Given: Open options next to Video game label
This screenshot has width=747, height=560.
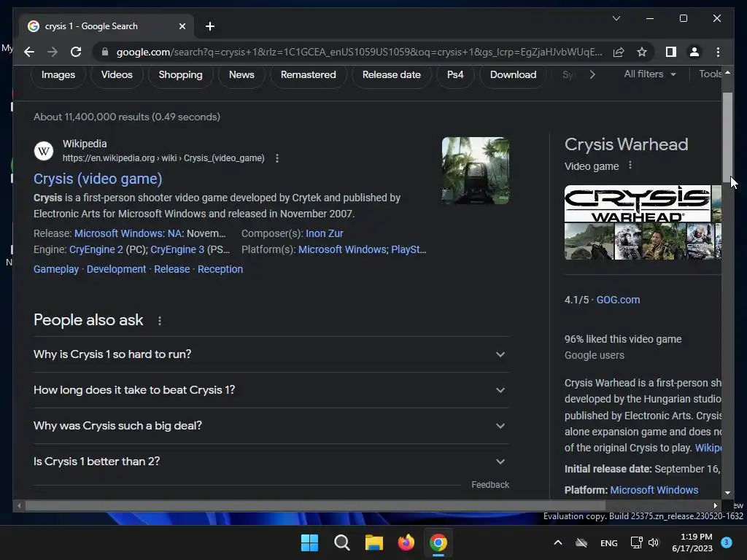Looking at the screenshot, I should pos(630,166).
